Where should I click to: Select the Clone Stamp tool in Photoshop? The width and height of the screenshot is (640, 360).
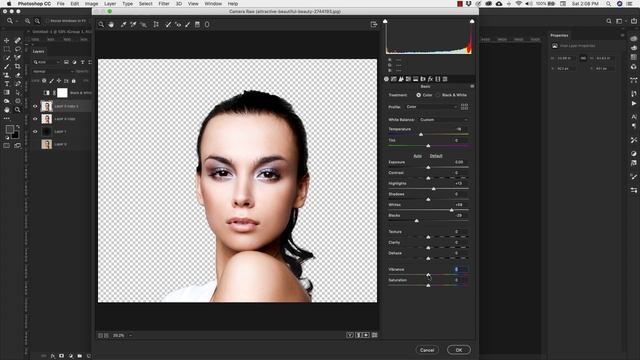pos(7,75)
